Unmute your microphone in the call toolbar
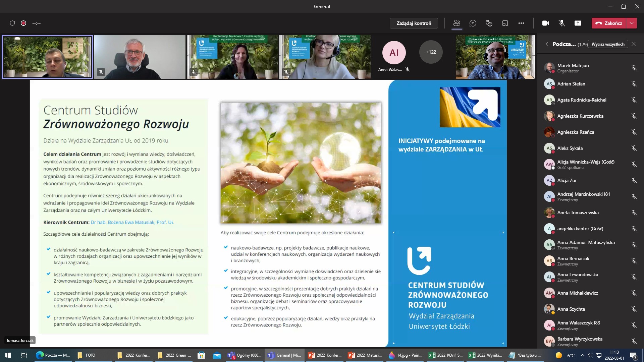 (x=561, y=23)
